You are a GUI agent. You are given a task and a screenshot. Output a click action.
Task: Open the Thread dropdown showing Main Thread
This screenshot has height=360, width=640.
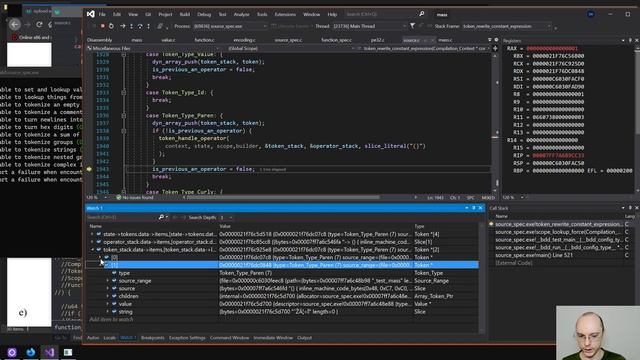pos(369,26)
